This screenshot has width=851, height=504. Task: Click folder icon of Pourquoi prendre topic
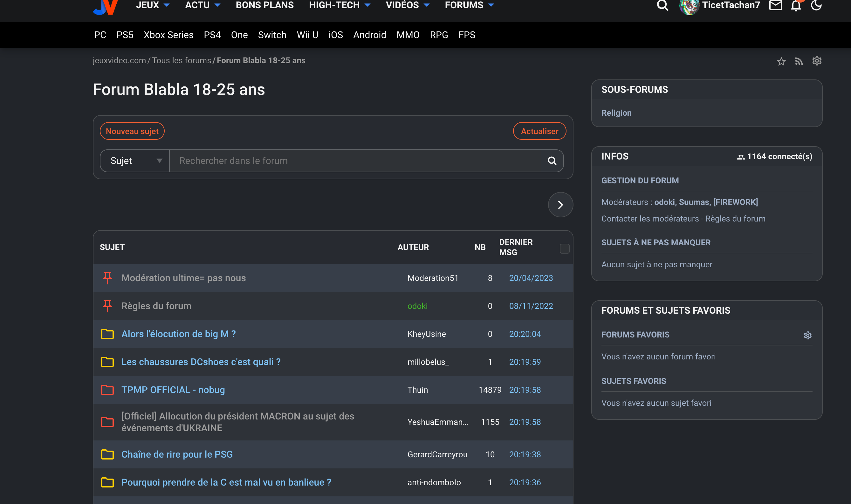(107, 482)
